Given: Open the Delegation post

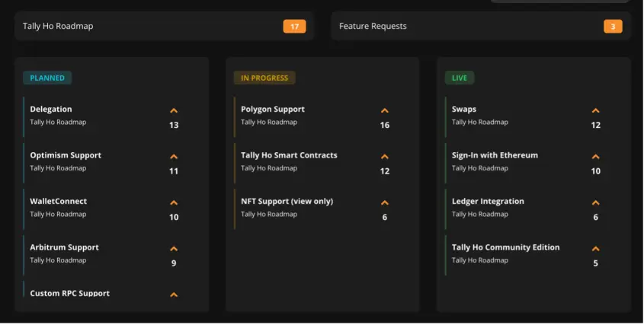Looking at the screenshot, I should [x=51, y=109].
